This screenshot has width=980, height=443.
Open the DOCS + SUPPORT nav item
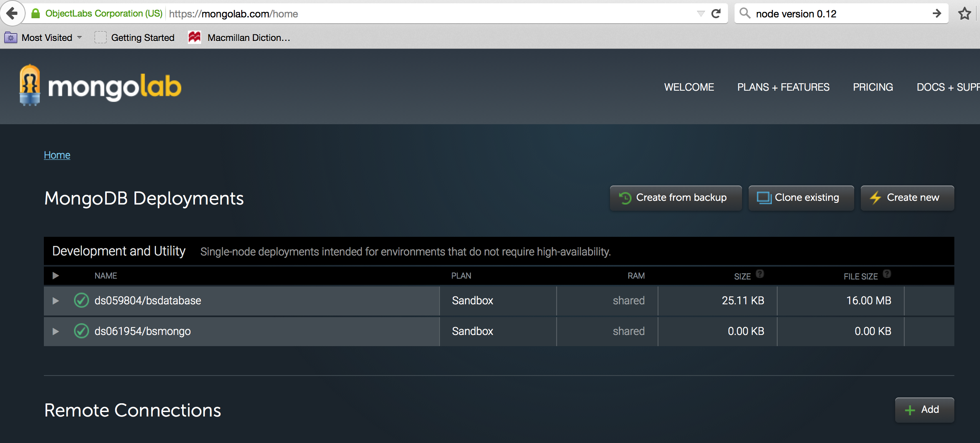tap(948, 87)
